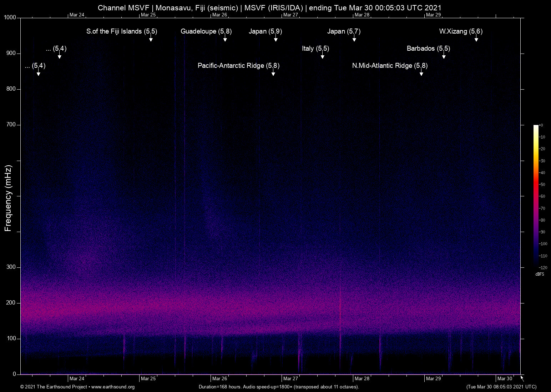Click arrow under N.Mid-Atlantic Ridge (5.8)

pyautogui.click(x=421, y=73)
